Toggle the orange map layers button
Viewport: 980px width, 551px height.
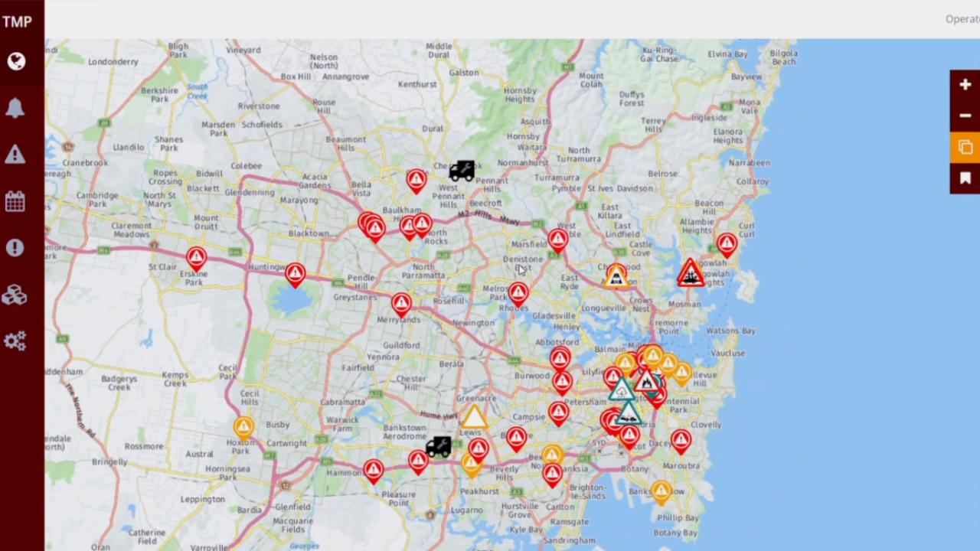tap(965, 147)
